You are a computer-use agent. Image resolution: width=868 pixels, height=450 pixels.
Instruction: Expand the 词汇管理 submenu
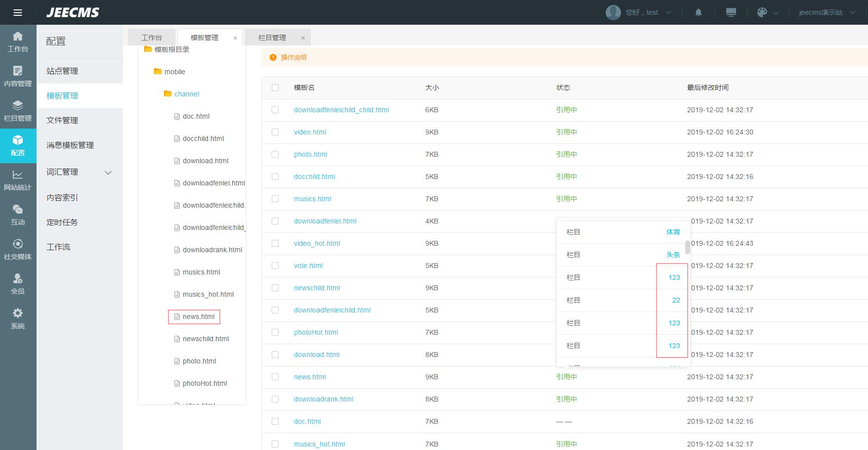click(108, 172)
